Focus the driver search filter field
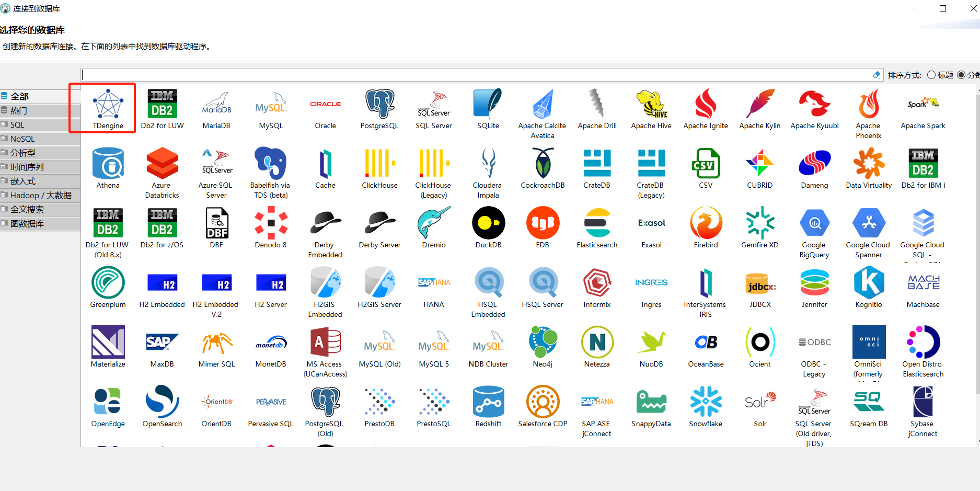 pyautogui.click(x=476, y=75)
